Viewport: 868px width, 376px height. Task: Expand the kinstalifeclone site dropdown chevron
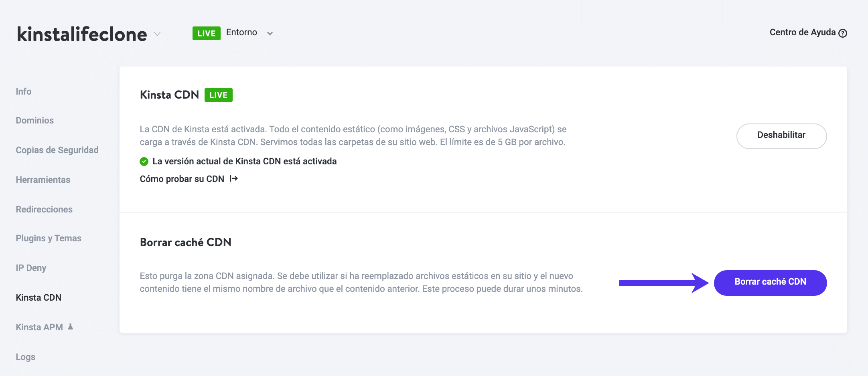[x=157, y=34]
